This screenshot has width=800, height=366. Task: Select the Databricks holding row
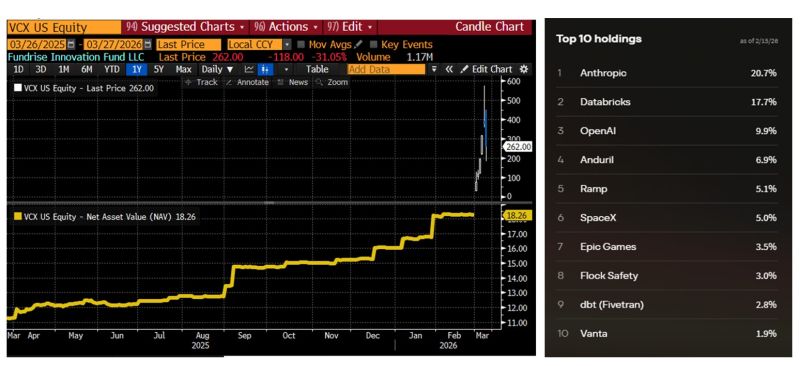click(x=667, y=102)
